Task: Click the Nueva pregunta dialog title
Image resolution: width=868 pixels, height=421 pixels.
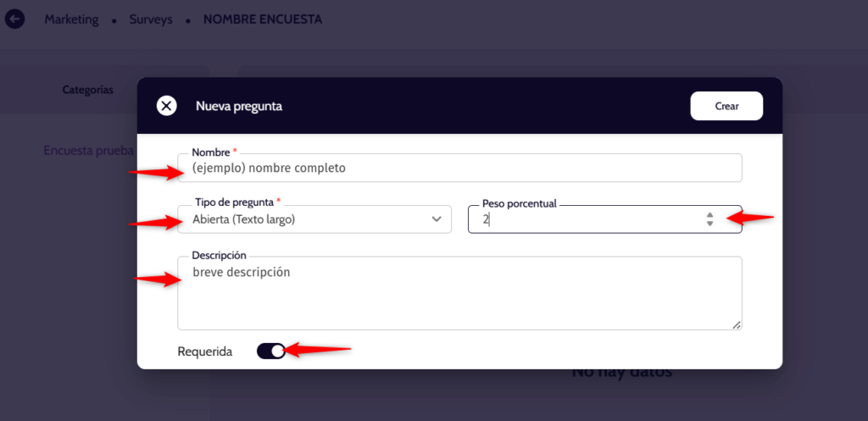Action: (x=239, y=107)
